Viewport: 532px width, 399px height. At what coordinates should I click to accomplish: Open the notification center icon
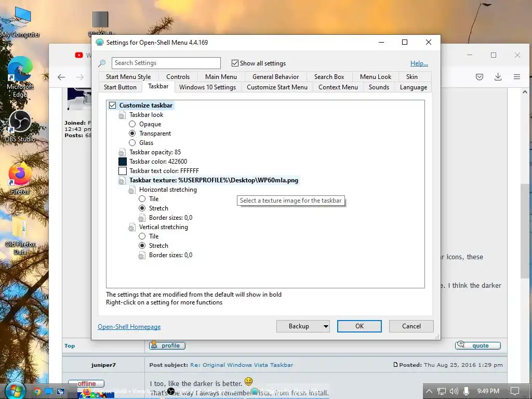515,391
